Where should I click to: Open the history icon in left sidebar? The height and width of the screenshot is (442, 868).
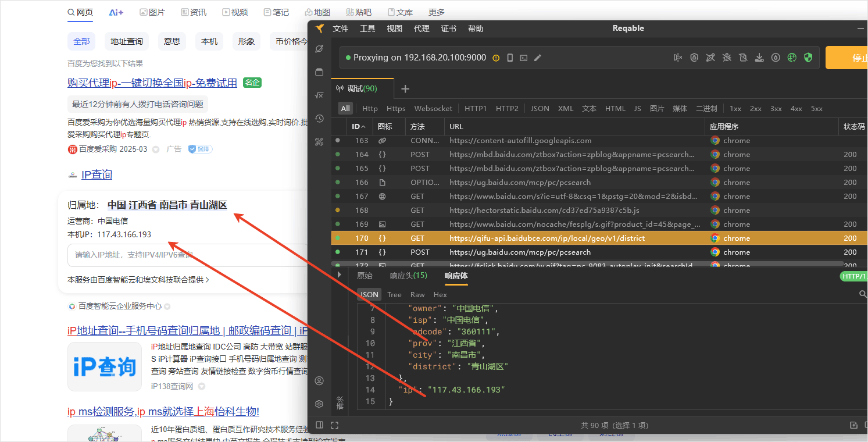(x=319, y=119)
